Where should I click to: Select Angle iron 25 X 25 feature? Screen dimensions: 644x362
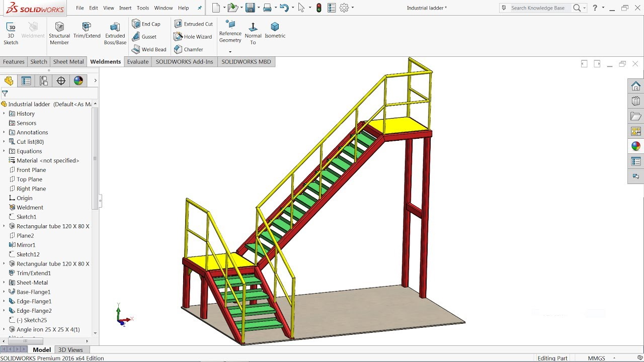point(48,329)
